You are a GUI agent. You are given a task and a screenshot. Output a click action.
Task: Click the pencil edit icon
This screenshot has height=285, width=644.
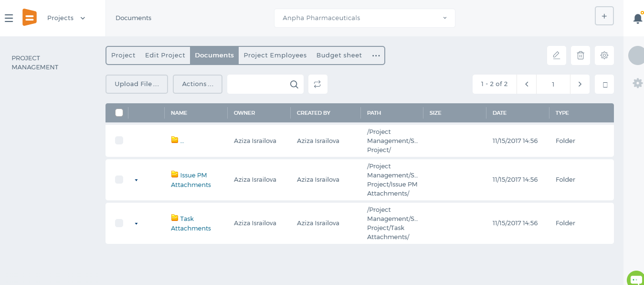pyautogui.click(x=556, y=55)
